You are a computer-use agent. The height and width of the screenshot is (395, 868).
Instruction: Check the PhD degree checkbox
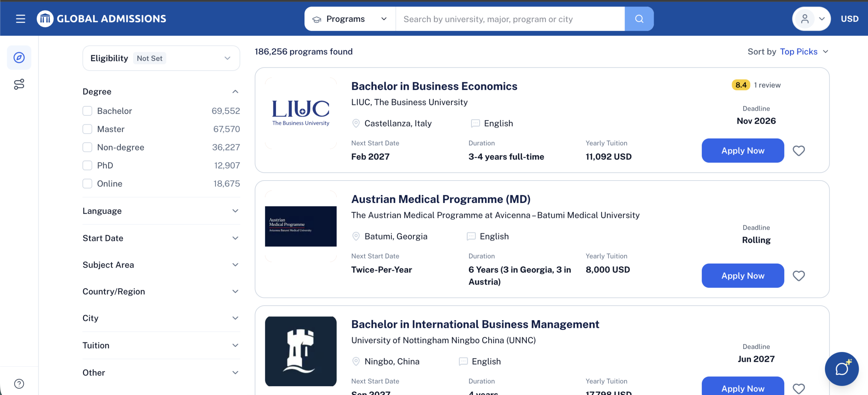(87, 165)
